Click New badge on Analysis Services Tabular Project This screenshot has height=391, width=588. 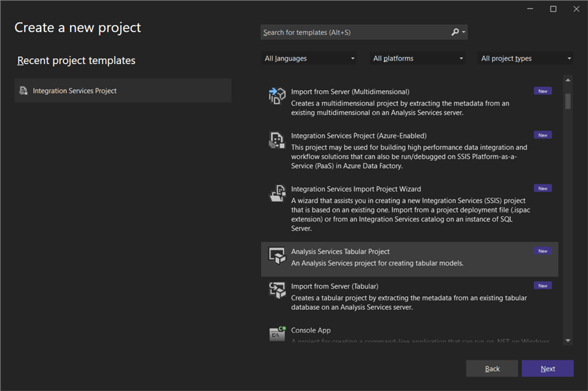tap(543, 251)
